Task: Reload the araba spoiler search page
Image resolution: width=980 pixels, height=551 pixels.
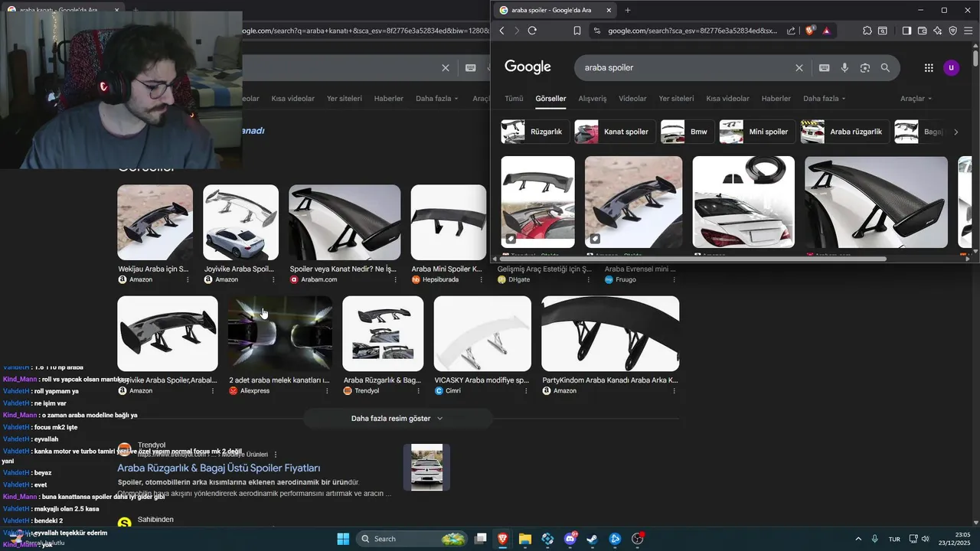Action: (x=532, y=31)
